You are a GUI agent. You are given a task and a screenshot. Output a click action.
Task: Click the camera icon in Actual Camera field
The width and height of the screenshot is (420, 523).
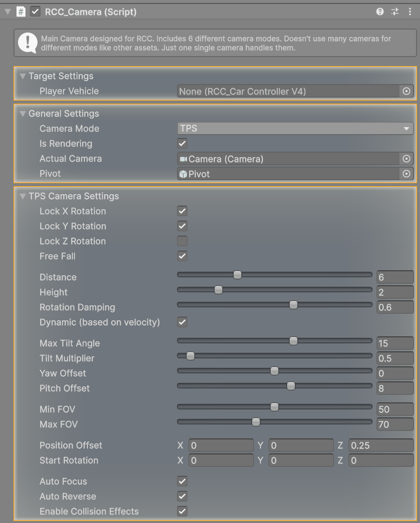point(183,159)
